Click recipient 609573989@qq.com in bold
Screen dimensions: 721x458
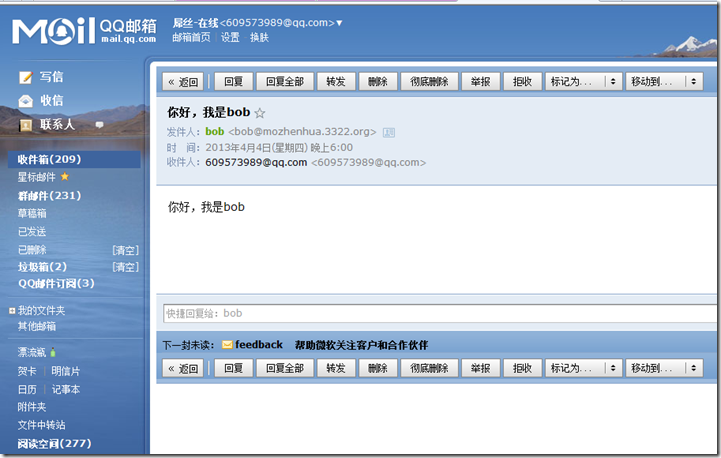[x=256, y=162]
